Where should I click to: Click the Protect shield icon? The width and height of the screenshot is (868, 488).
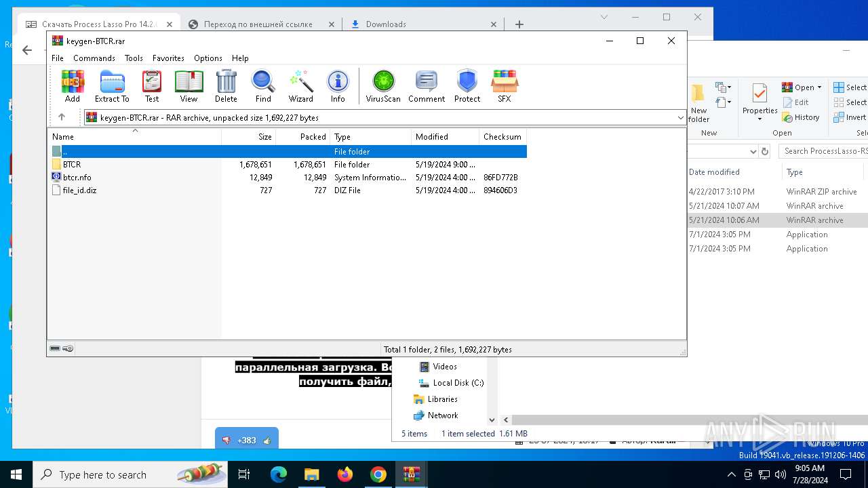467,86
